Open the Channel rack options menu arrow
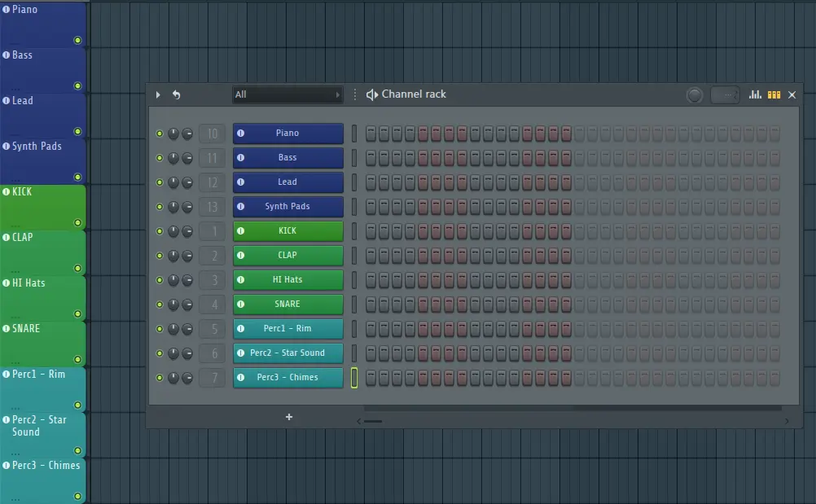The image size is (816, 504). [158, 94]
